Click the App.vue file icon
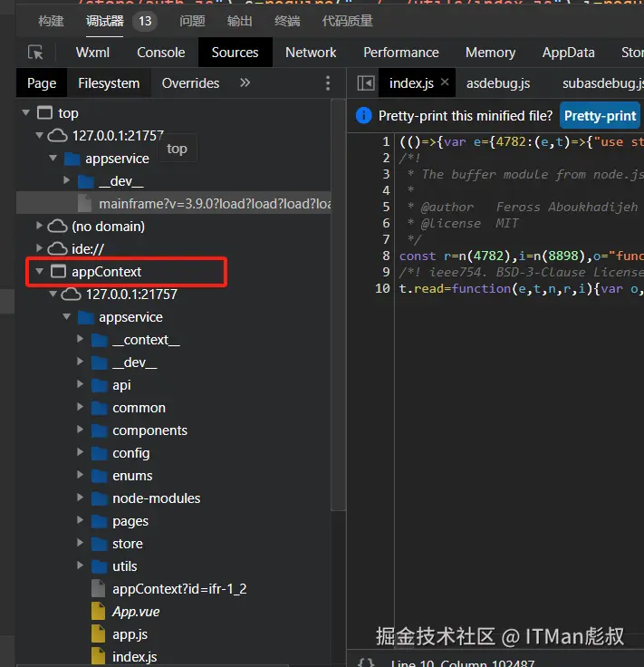The height and width of the screenshot is (667, 644). click(98, 612)
